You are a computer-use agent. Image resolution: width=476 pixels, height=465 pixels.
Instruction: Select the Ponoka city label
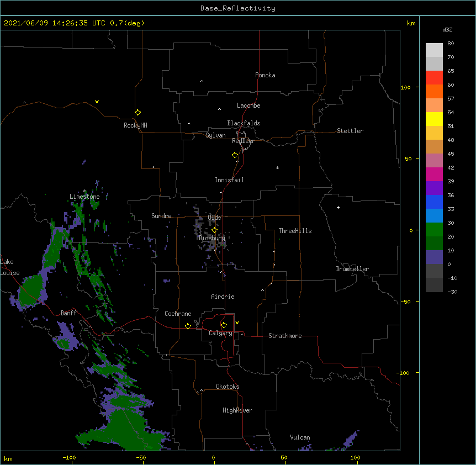click(x=265, y=75)
